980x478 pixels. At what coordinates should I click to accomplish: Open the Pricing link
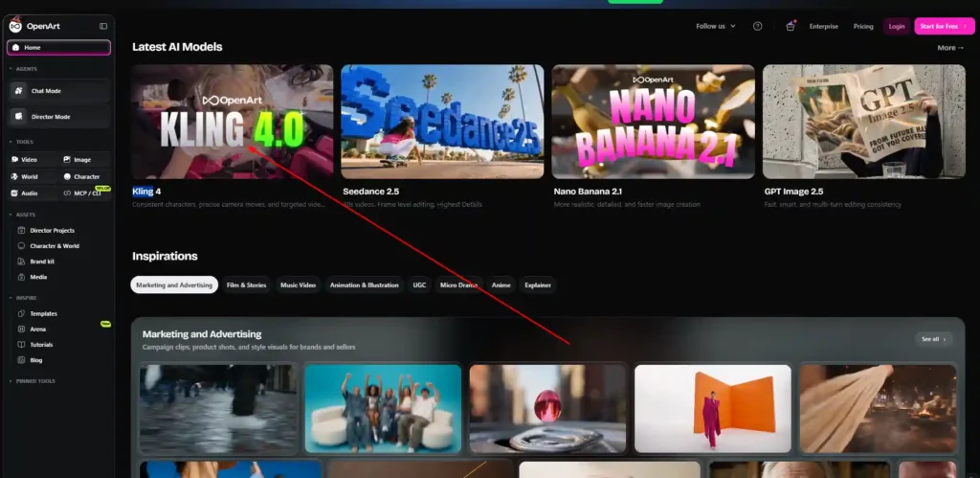point(863,26)
